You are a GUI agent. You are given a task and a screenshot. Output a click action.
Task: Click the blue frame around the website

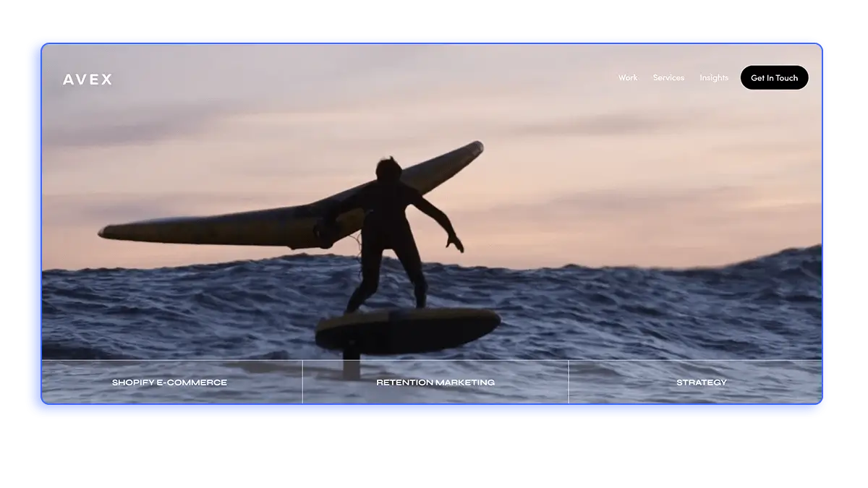tap(434, 411)
